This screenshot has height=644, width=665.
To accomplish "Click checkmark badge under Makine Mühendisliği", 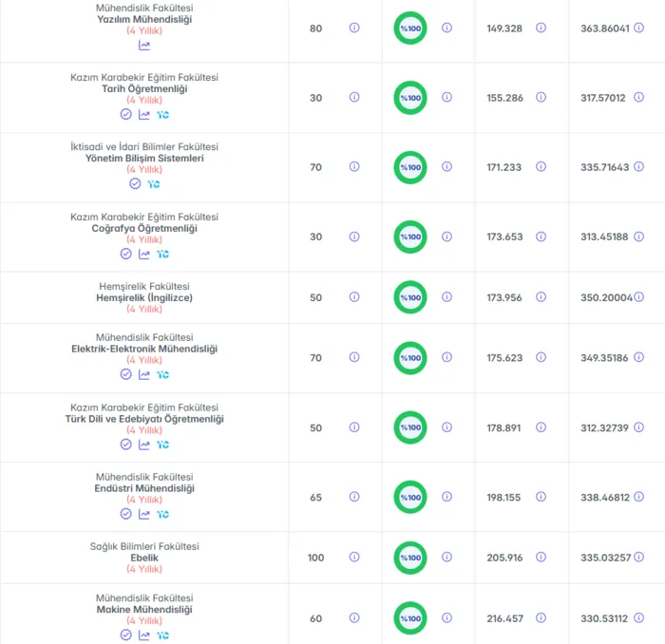I will pyautogui.click(x=126, y=635).
